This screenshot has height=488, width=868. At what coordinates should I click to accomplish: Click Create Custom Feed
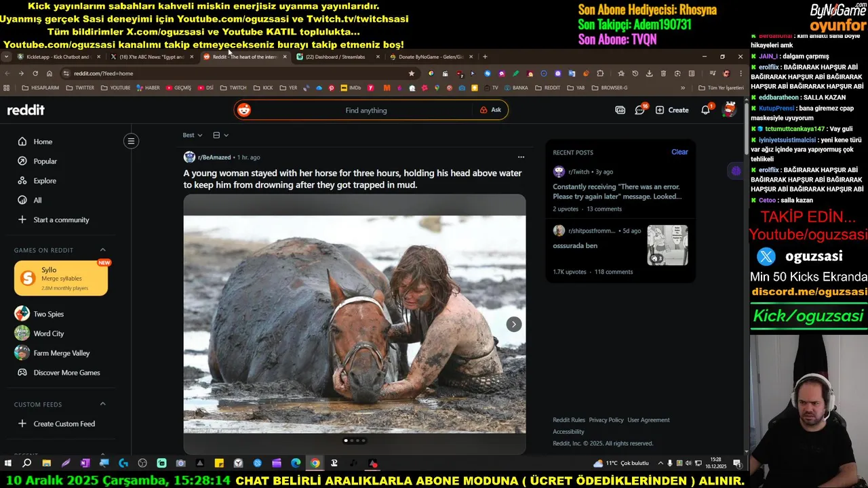click(x=65, y=424)
